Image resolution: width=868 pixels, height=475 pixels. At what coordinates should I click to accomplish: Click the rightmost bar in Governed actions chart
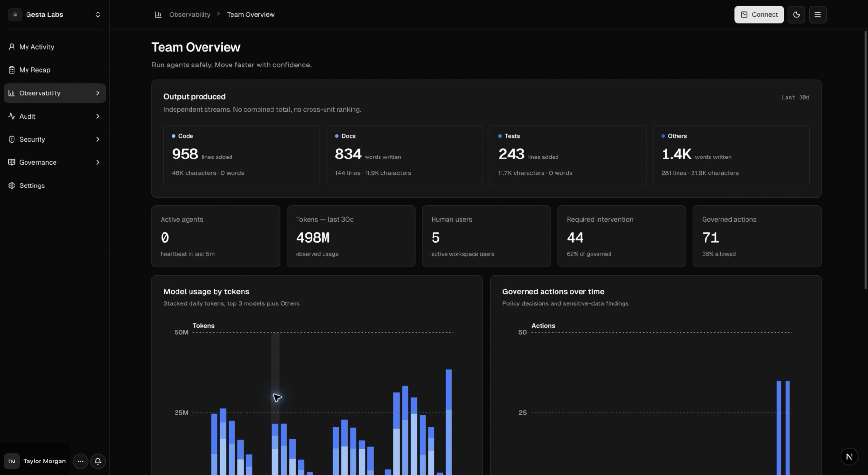(787, 428)
